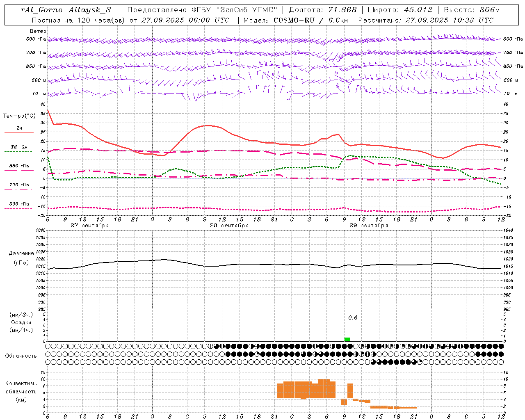Click the Широта: 45.012 header field

click(400, 10)
